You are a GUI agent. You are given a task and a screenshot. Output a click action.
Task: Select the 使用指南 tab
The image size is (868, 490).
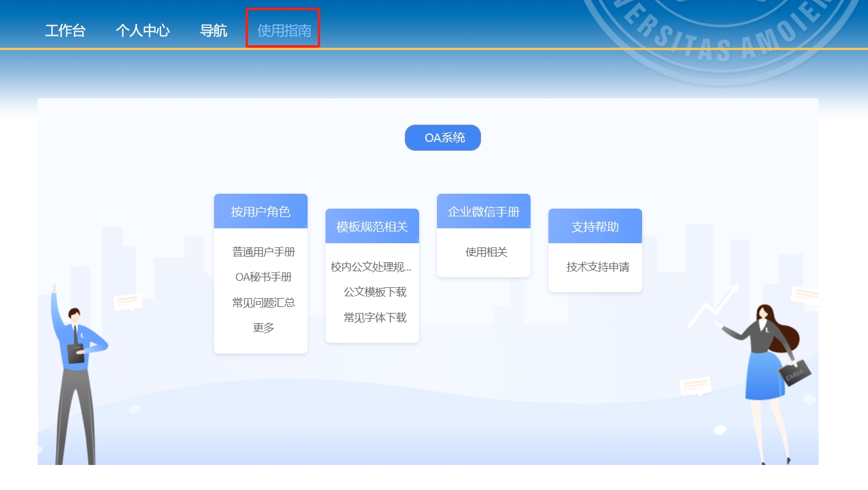coord(284,30)
